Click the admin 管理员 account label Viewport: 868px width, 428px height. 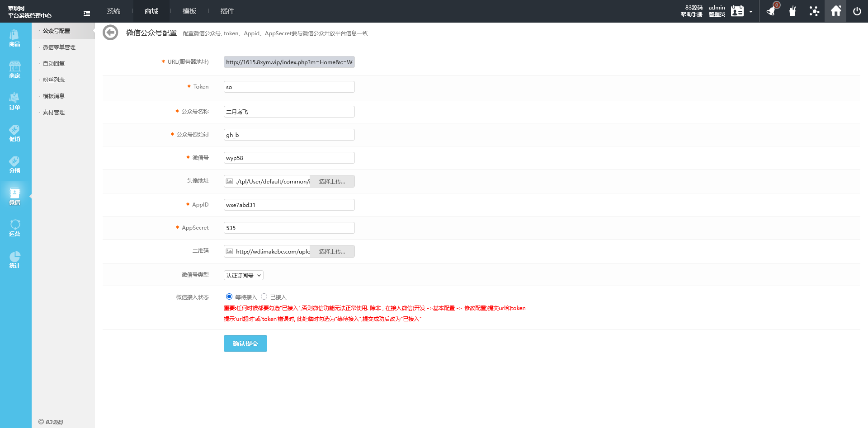(x=717, y=11)
